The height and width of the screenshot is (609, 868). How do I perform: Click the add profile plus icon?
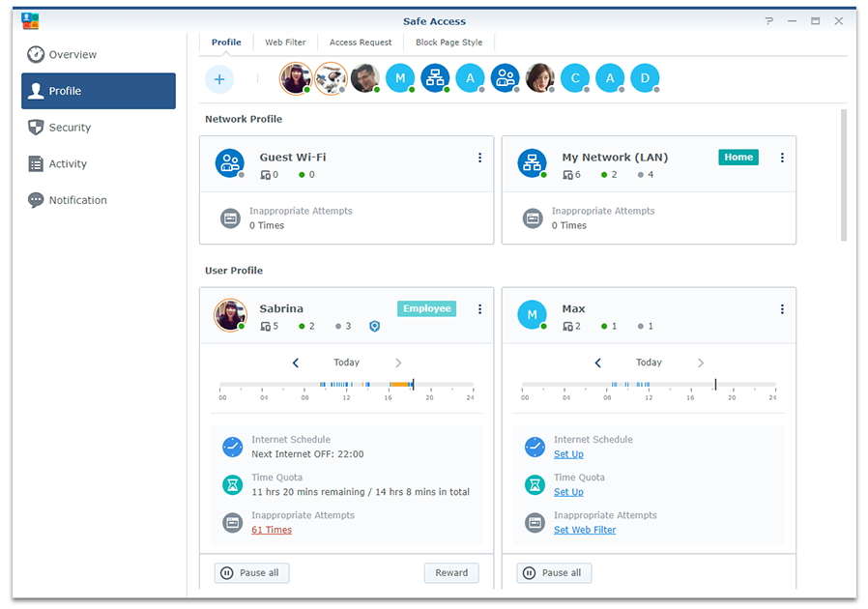(x=219, y=79)
